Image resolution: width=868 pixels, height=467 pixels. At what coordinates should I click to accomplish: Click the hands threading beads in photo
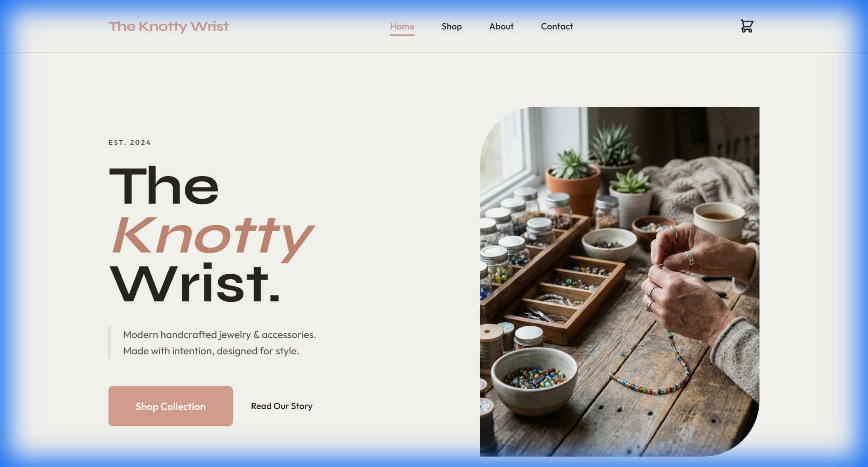(692, 281)
